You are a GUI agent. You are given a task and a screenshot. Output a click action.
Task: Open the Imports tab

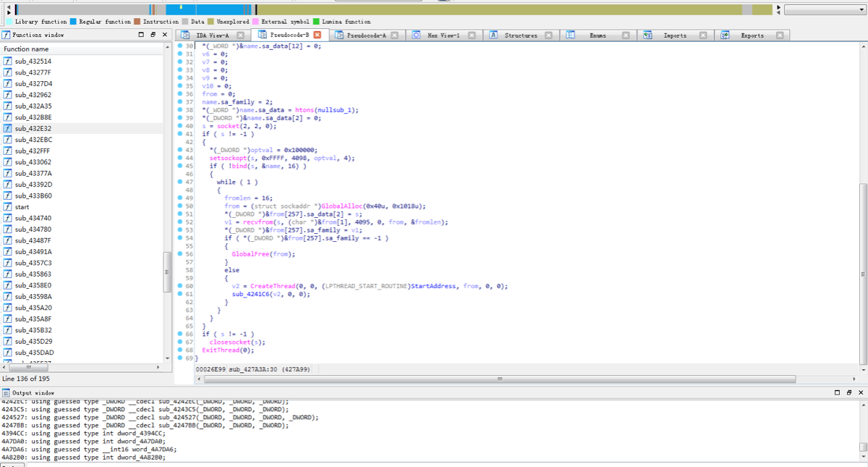coord(675,35)
